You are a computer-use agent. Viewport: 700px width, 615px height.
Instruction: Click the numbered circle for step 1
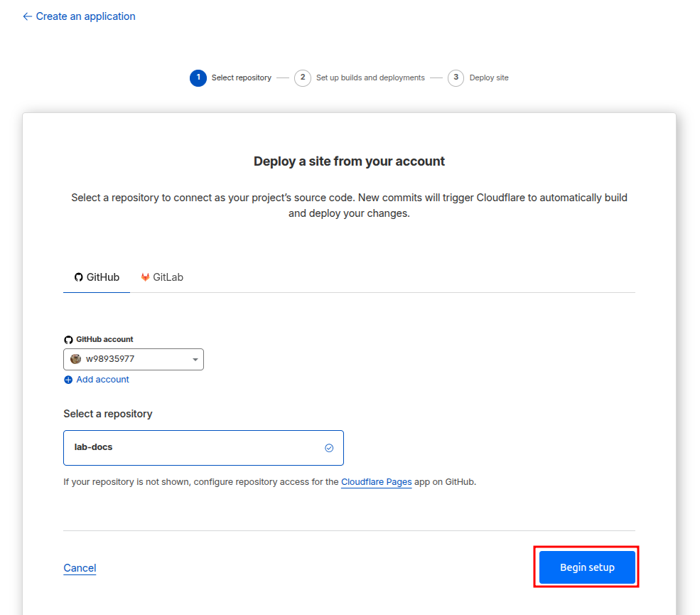click(198, 77)
